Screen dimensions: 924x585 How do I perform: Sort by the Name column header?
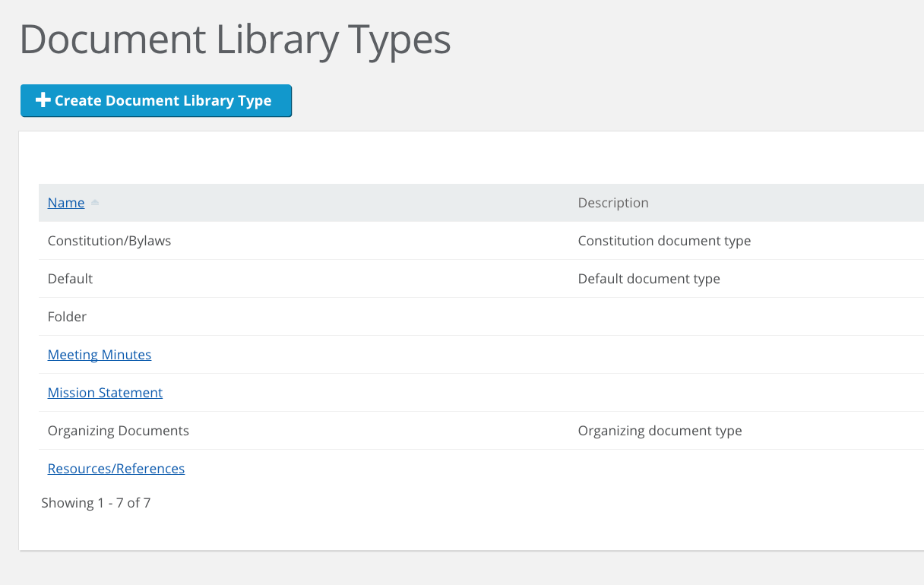66,203
